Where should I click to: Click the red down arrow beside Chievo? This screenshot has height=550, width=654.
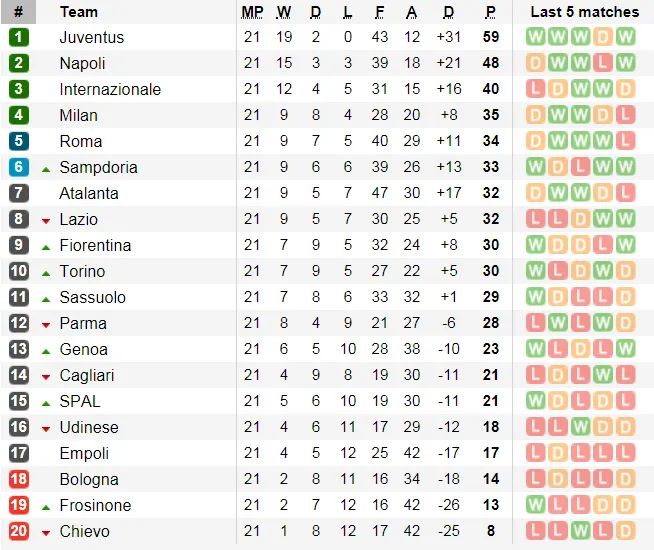click(46, 532)
